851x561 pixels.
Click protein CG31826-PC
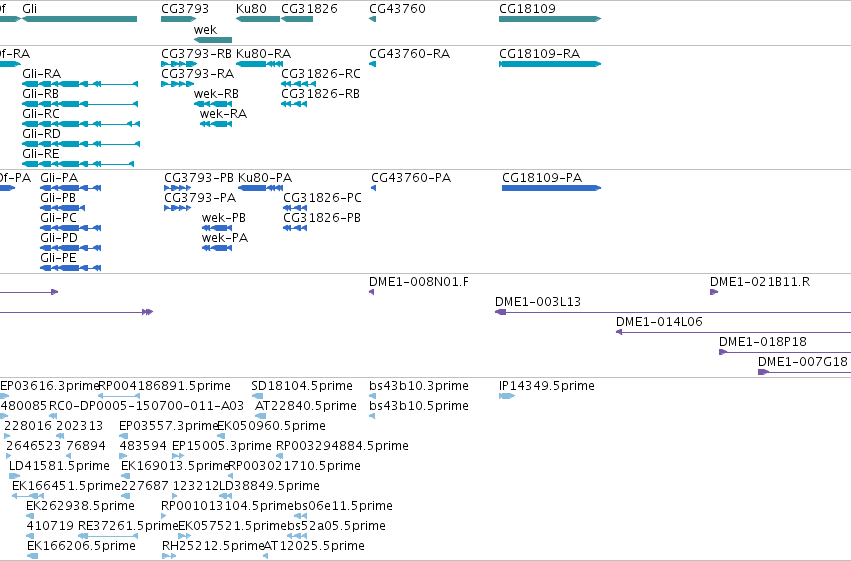[295, 208]
